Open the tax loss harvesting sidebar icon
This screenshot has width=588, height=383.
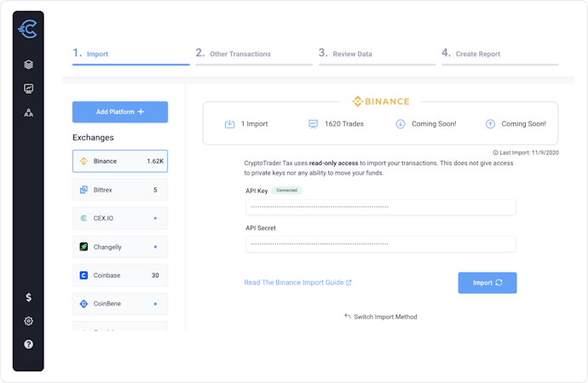click(28, 112)
